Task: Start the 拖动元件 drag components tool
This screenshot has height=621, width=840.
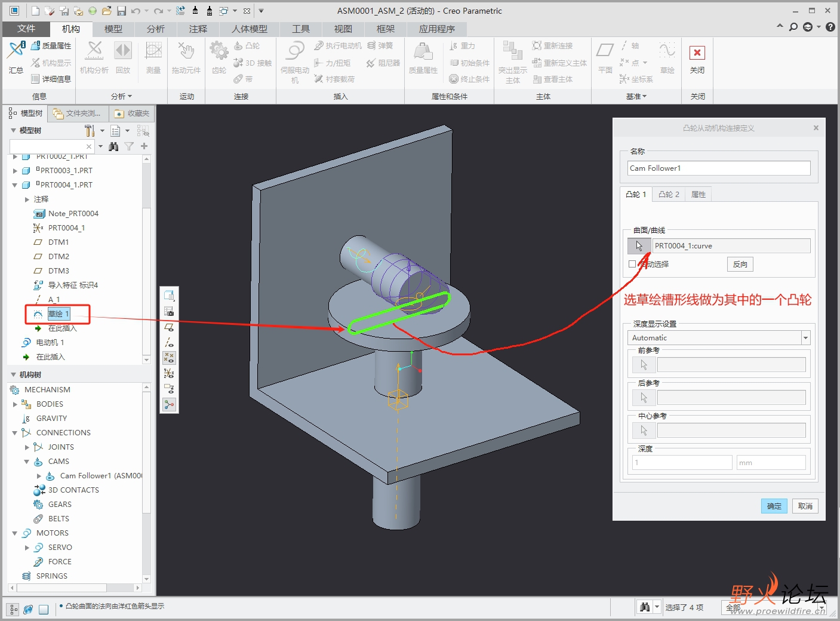Action: click(x=186, y=57)
